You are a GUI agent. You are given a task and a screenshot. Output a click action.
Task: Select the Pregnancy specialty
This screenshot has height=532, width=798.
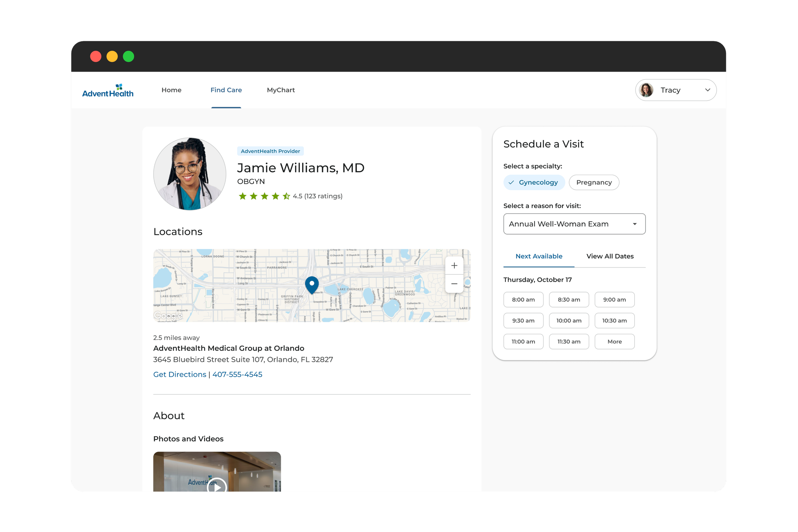[x=594, y=183]
